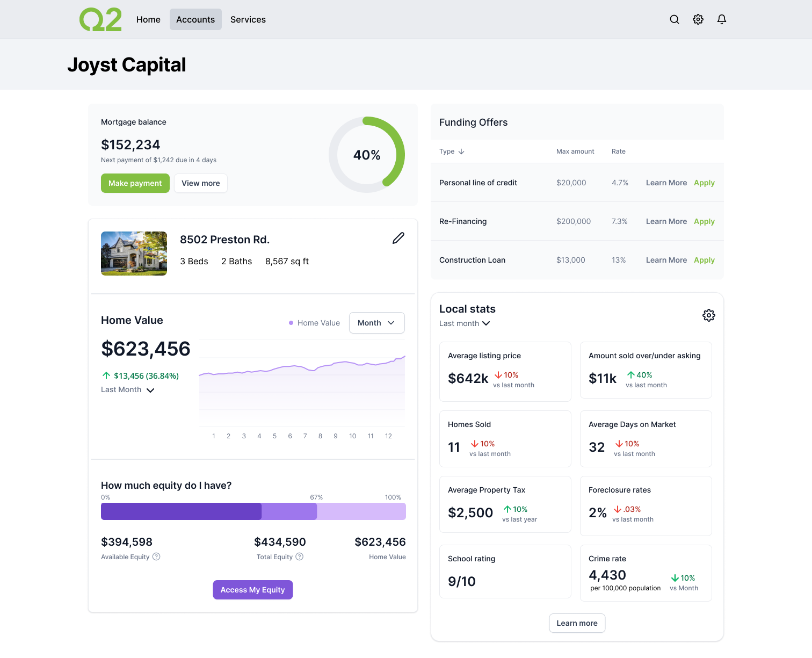Click Joyst Capital page heading

pyautogui.click(x=127, y=64)
